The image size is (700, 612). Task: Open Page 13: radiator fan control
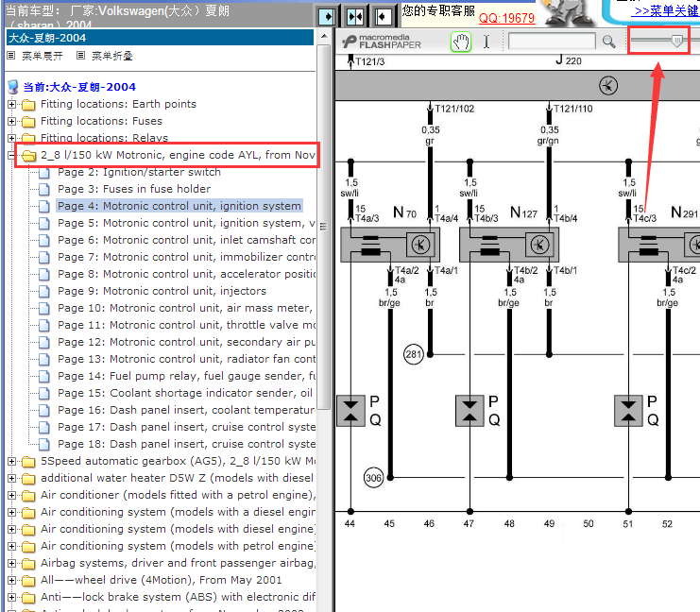(x=186, y=359)
